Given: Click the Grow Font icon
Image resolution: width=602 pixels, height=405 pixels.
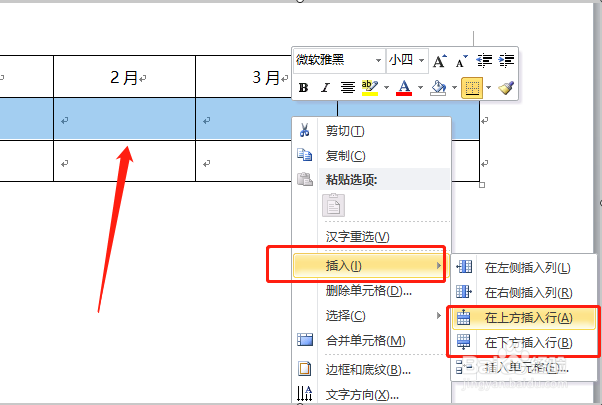Looking at the screenshot, I should tap(440, 61).
